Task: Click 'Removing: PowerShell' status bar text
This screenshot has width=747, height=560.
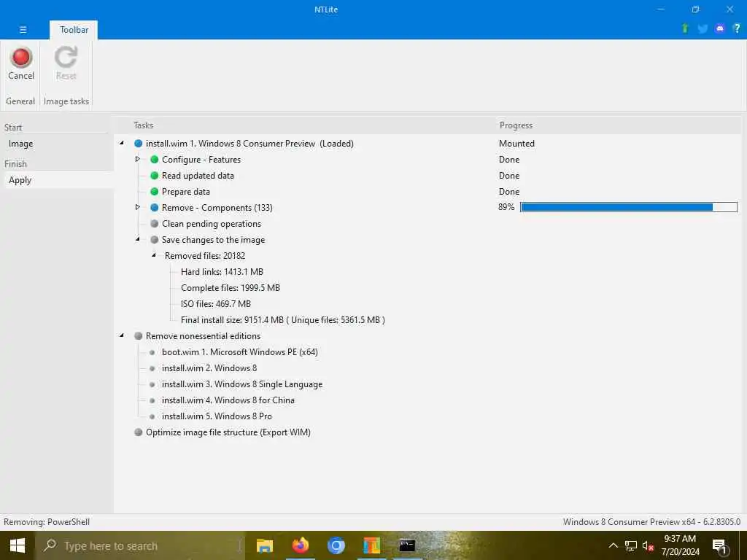Action: [47, 522]
